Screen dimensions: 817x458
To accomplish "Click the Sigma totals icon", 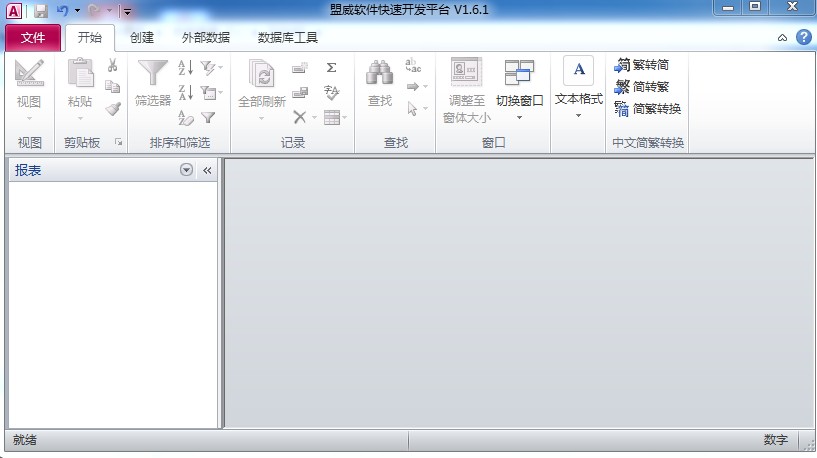I will [331, 67].
